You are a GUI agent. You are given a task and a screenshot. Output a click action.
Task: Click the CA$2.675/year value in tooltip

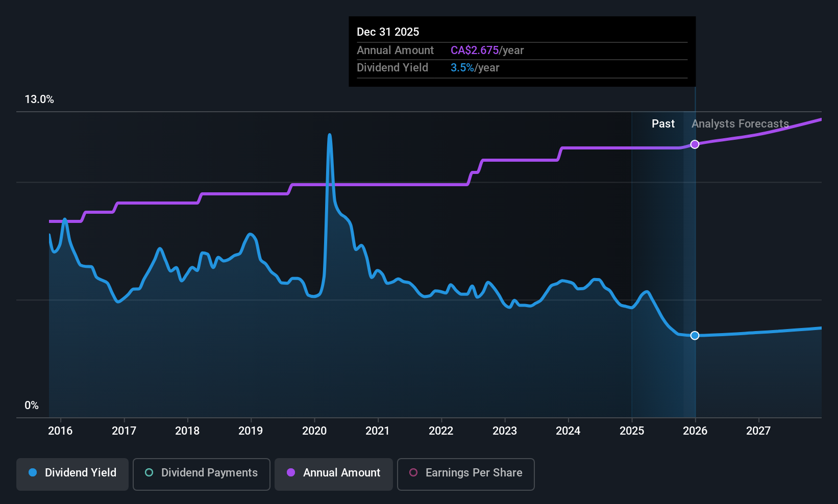coord(474,50)
